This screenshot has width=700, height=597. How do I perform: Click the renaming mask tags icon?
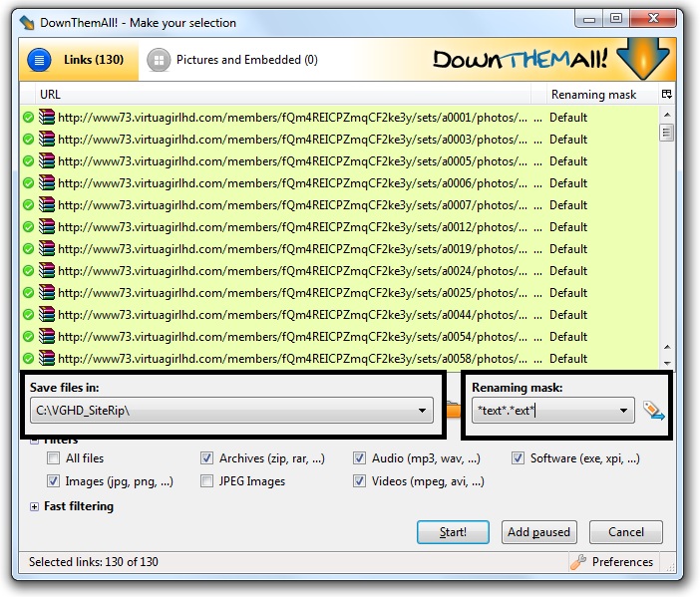coord(653,410)
